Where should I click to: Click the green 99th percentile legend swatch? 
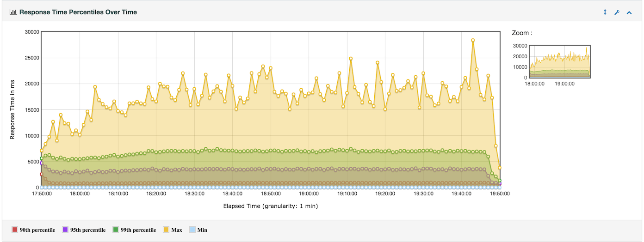116,230
